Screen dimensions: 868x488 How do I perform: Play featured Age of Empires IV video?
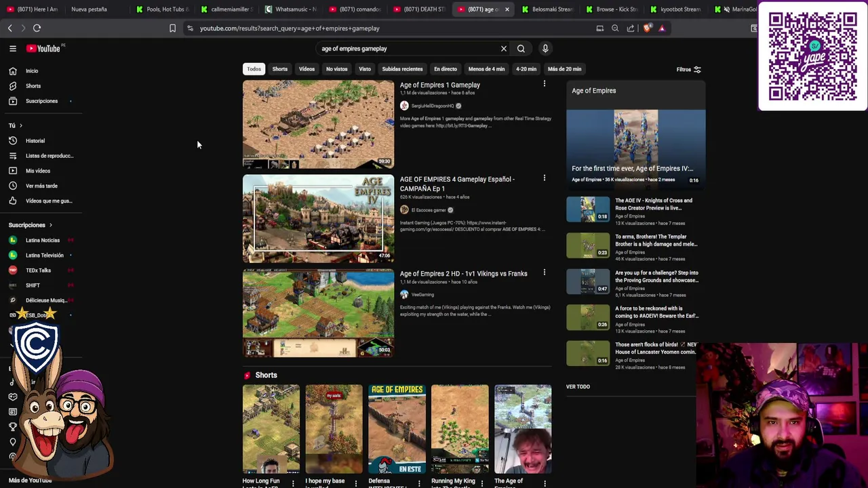[635, 147]
